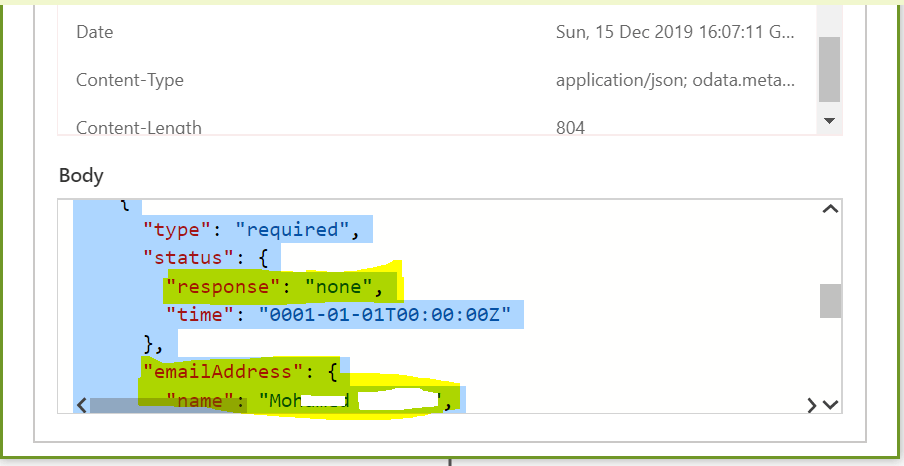This screenshot has height=466, width=904.
Task: Click the Body box scroll down arrow
Action: 829,405
